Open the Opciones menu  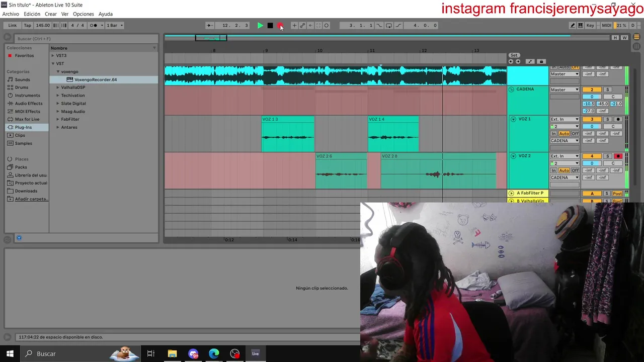(84, 14)
